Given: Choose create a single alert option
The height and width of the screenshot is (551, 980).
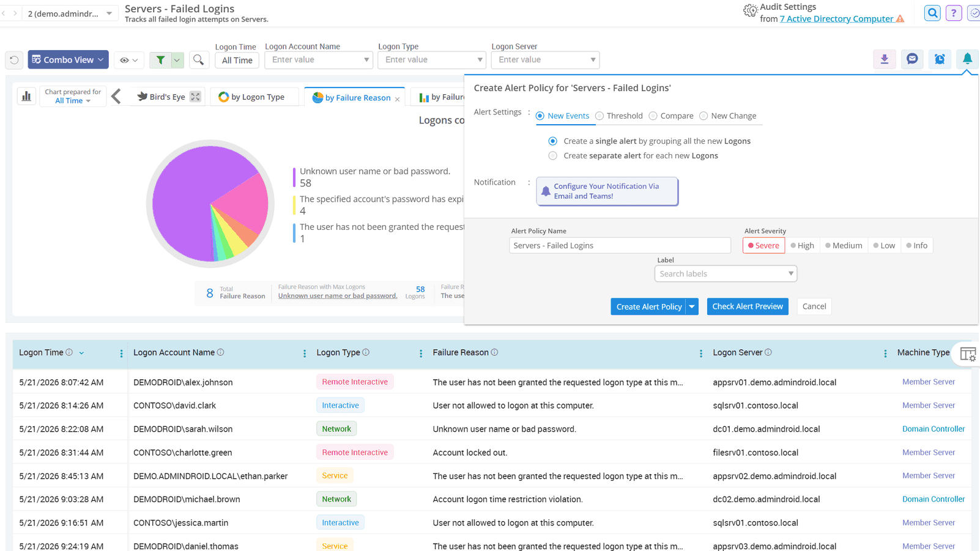Looking at the screenshot, I should point(553,141).
